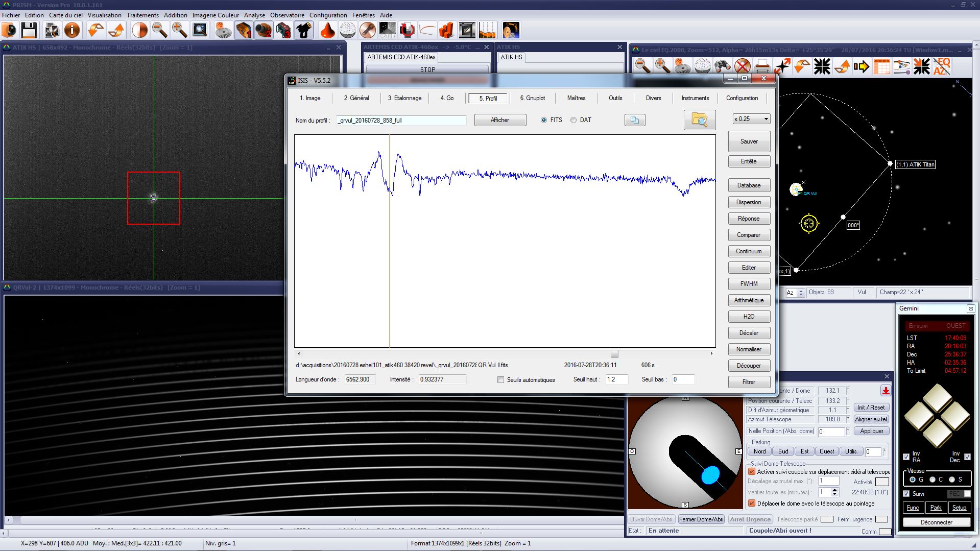The height and width of the screenshot is (551, 980).
Task: Click the Verifier toute les minutes spinner arrows
Action: [x=835, y=492]
